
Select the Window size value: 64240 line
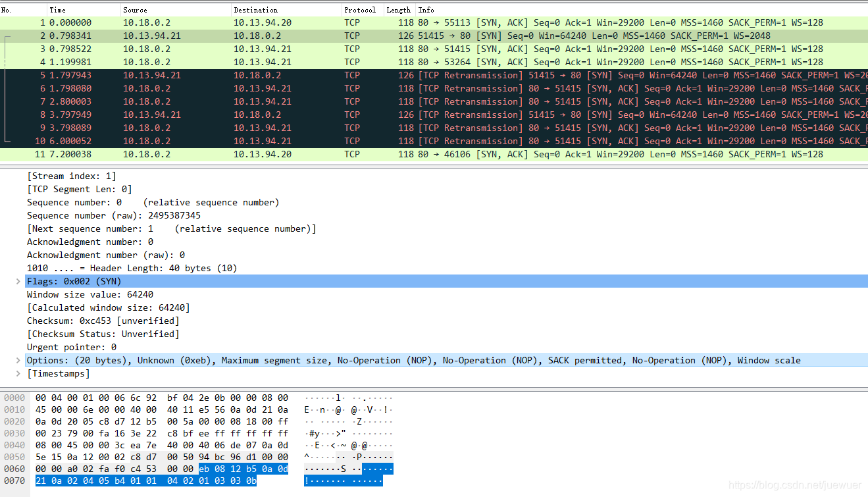pos(90,294)
